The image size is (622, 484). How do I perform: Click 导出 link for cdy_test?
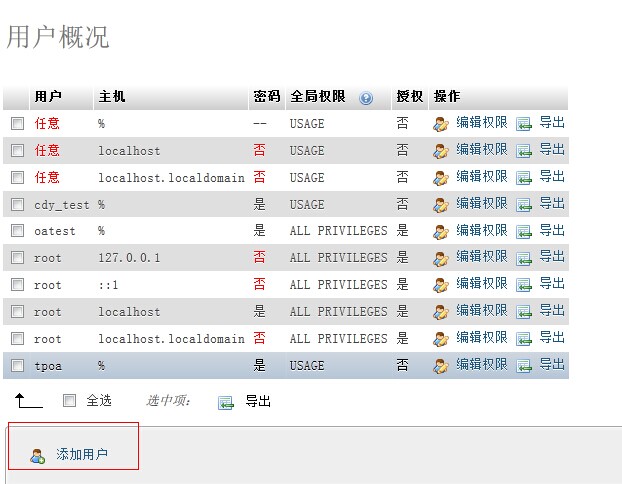pyautogui.click(x=552, y=203)
